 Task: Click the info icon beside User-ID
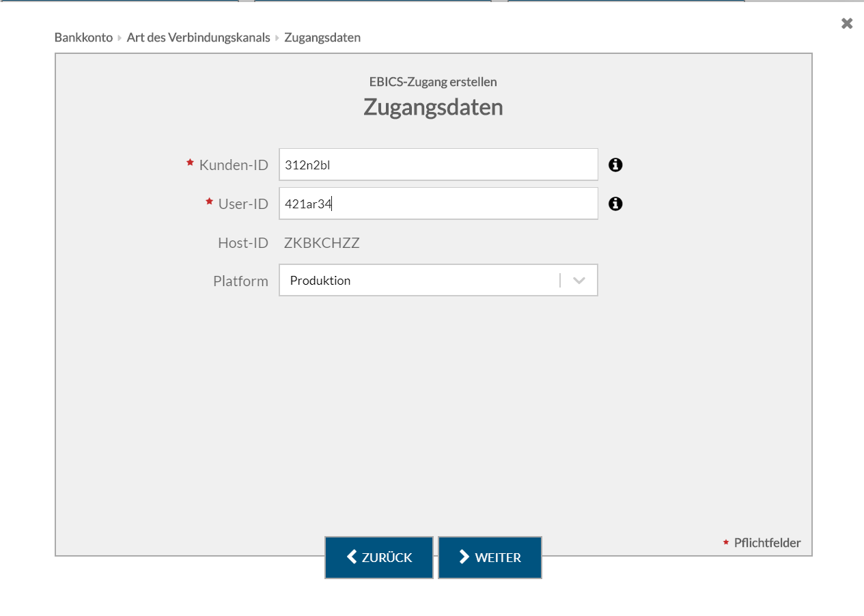point(615,204)
